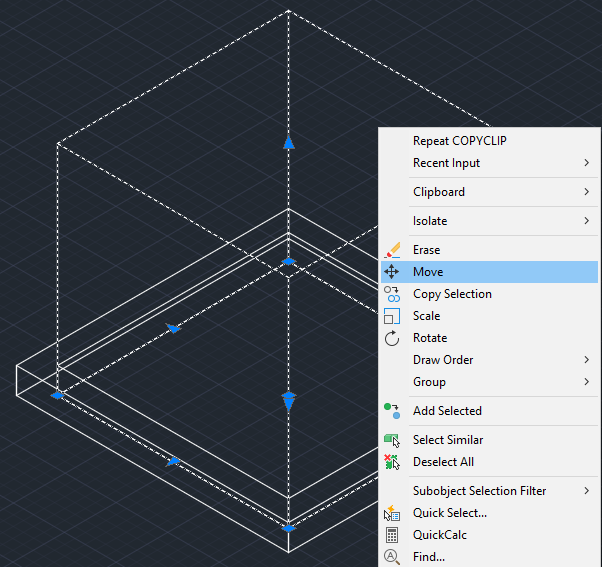Expand the Recent Input submenu arrow
The height and width of the screenshot is (567, 602).
pyautogui.click(x=586, y=163)
